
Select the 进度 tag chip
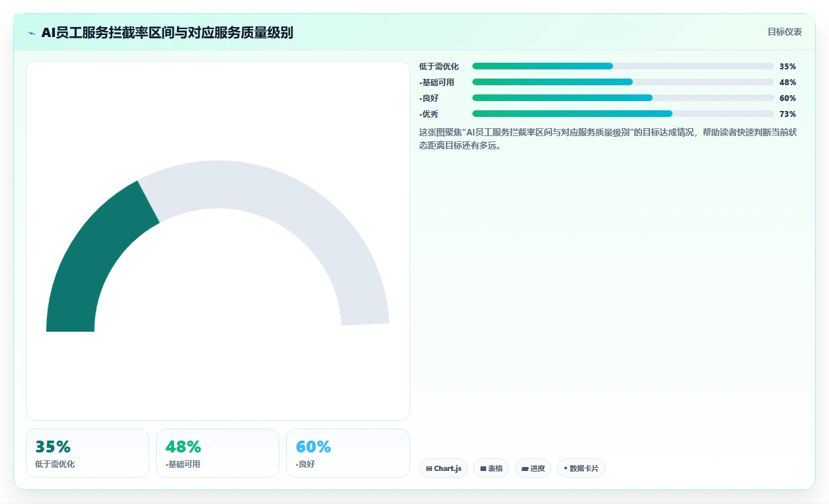(x=533, y=468)
